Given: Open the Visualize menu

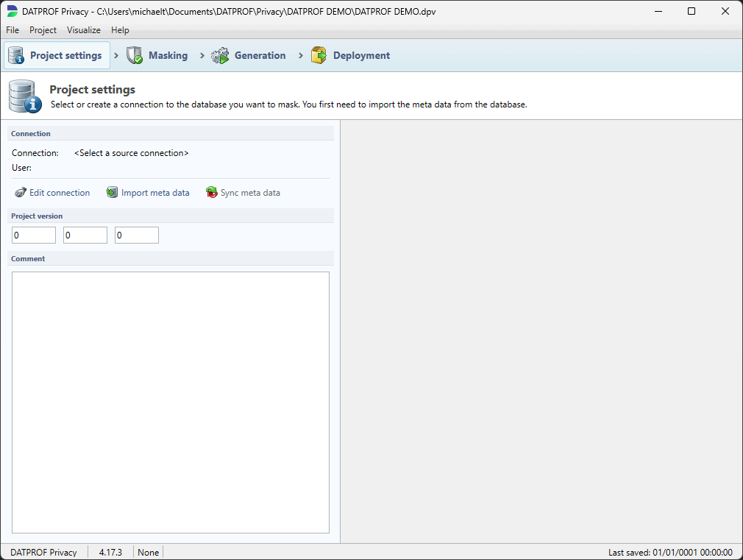Looking at the screenshot, I should point(83,30).
